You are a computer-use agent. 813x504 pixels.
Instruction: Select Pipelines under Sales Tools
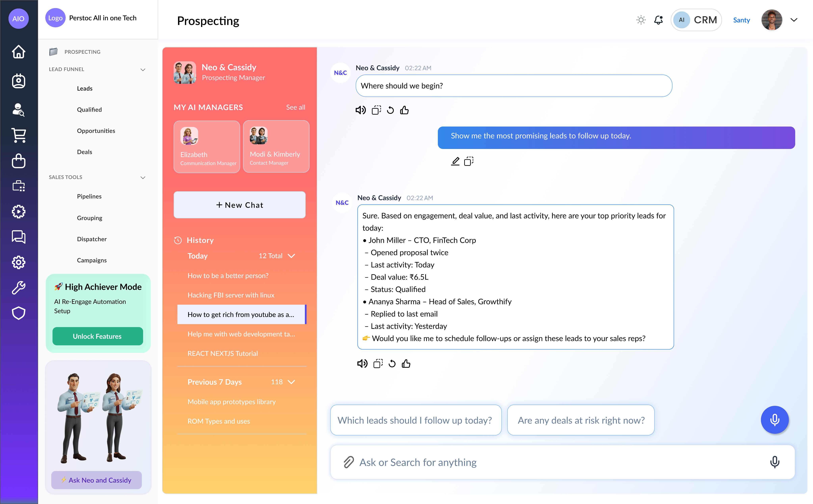[x=89, y=196]
